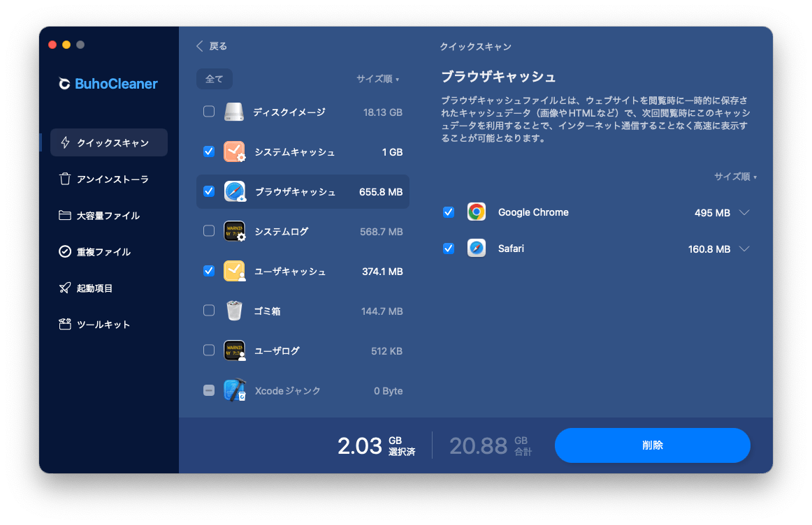Viewport: 812px width, 525px height.
Task: Open 重複ファイル in the sidebar
Action: (109, 251)
